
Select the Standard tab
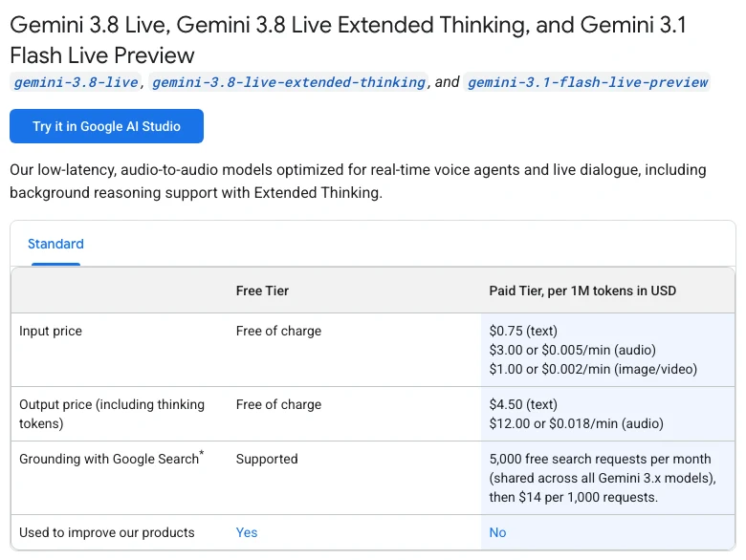(55, 244)
